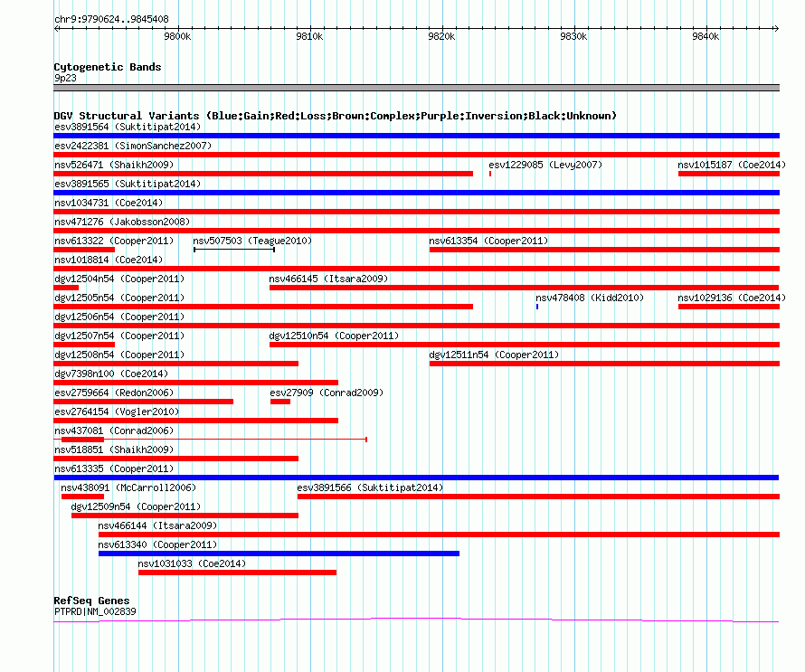Click the gray 9p23 cytogenetic band bar

[x=416, y=88]
